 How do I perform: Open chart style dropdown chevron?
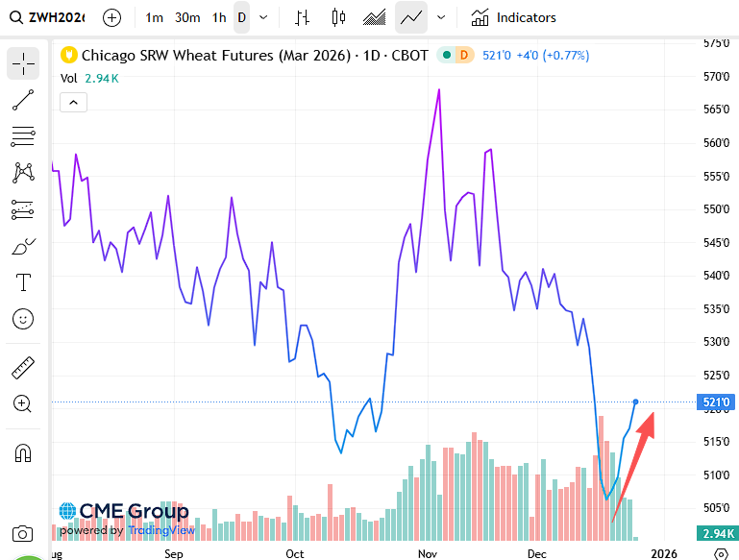441,17
